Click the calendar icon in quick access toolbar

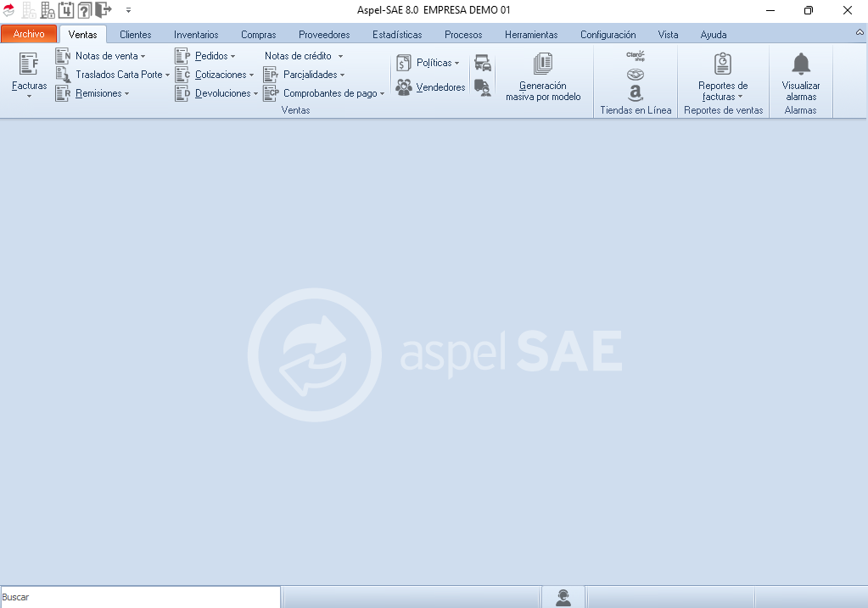click(x=66, y=10)
